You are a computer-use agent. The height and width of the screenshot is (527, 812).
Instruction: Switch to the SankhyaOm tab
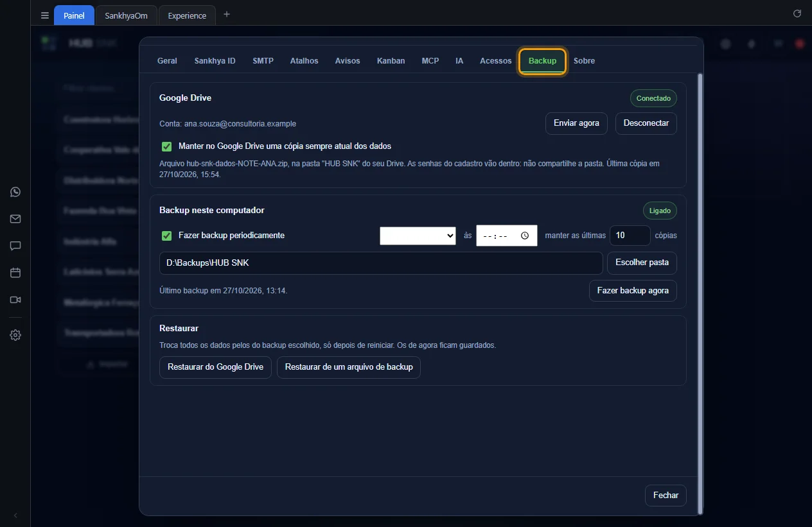127,15
